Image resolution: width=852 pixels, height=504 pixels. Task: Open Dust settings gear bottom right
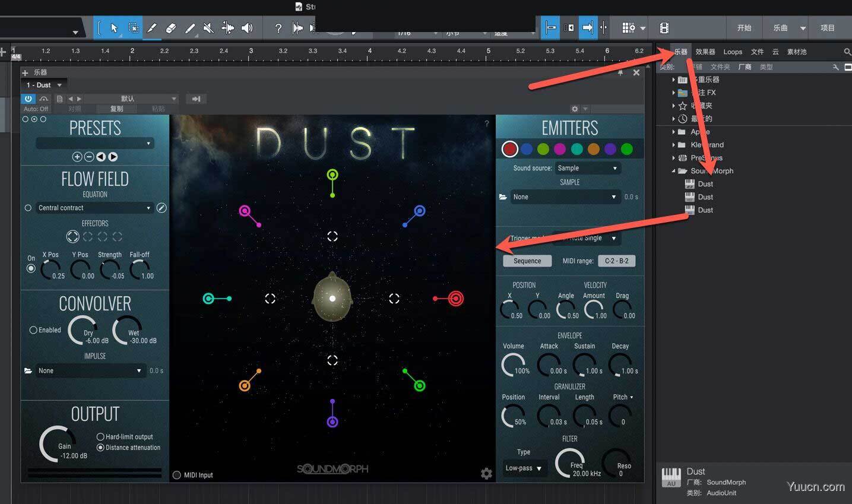(x=486, y=473)
